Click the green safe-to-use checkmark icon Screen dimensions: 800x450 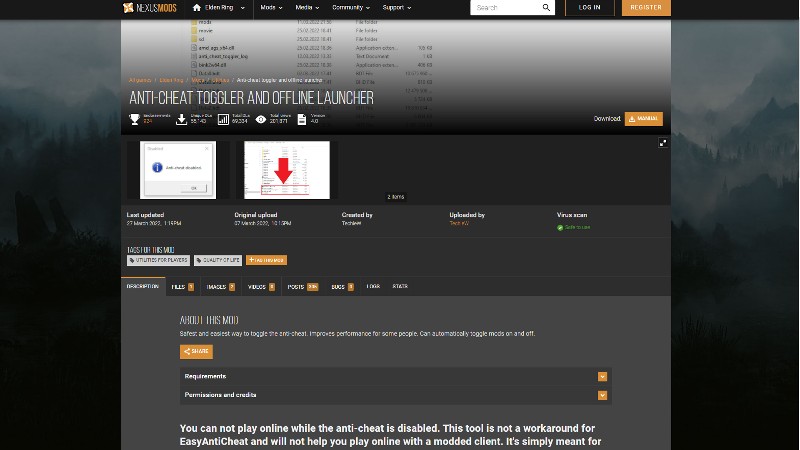[x=560, y=228]
